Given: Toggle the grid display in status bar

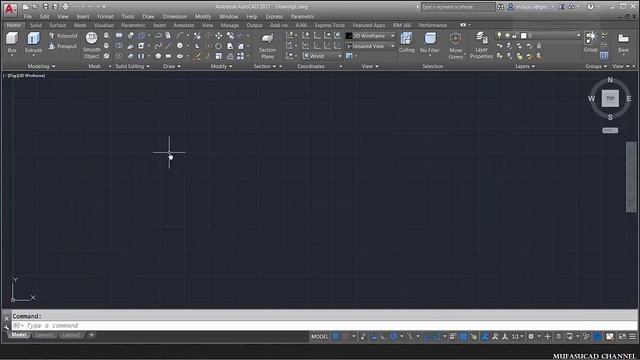Looking at the screenshot, I should [336, 337].
